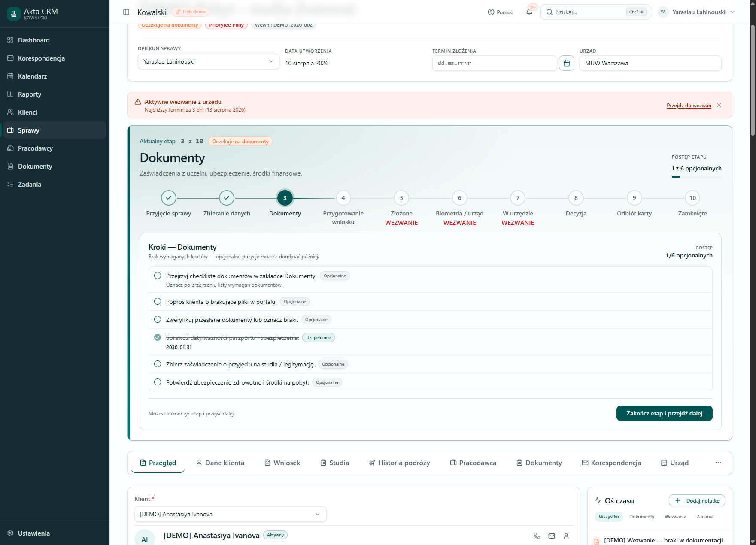Check 'Poproś klienta o brakujące pliki' step

pyautogui.click(x=158, y=301)
